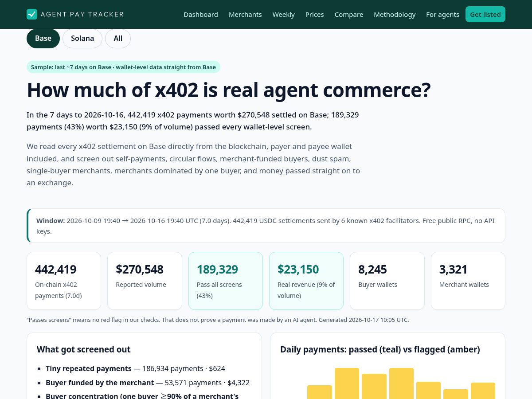Viewport: 532px width, 399px height.
Task: Go to the Merchants page
Action: pos(245,14)
